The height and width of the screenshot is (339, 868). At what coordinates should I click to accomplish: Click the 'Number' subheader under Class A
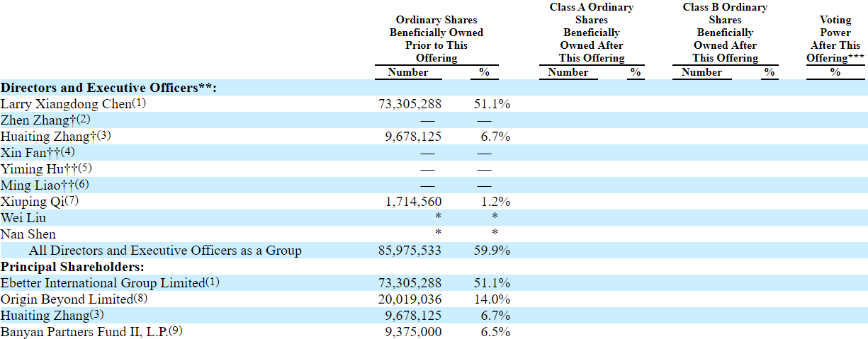point(568,72)
